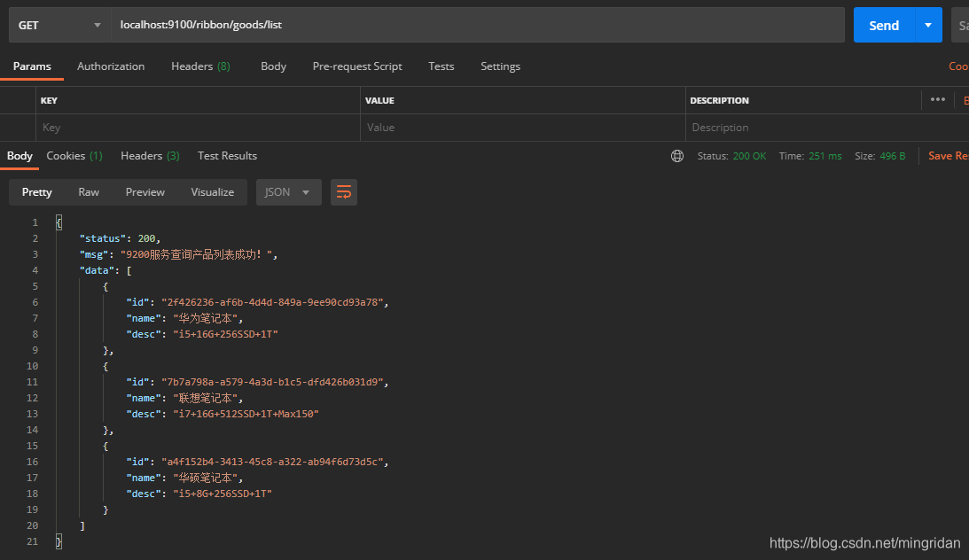Click the "status": 200 line
The width and height of the screenshot is (969, 560).
tap(120, 239)
